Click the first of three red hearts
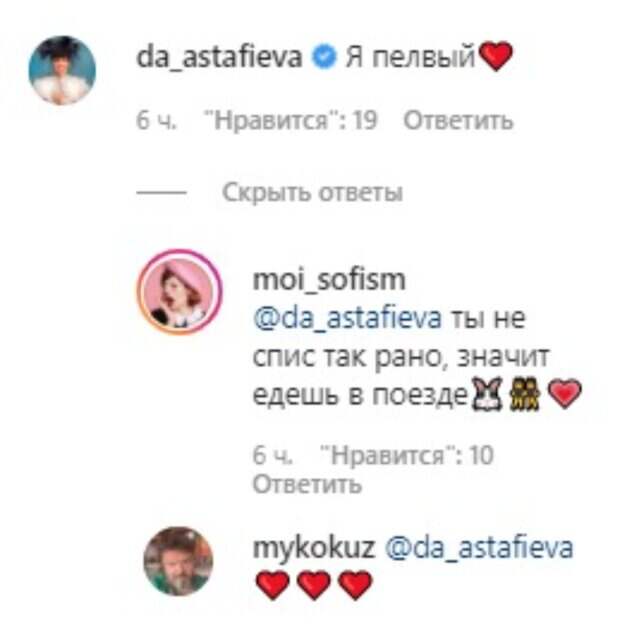The width and height of the screenshot is (620, 632). [x=272, y=585]
